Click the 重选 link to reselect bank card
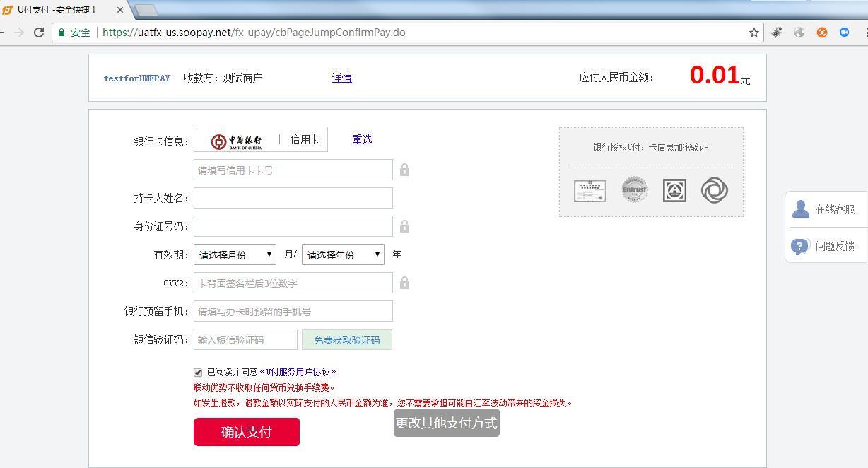This screenshot has width=868, height=468. pos(362,139)
